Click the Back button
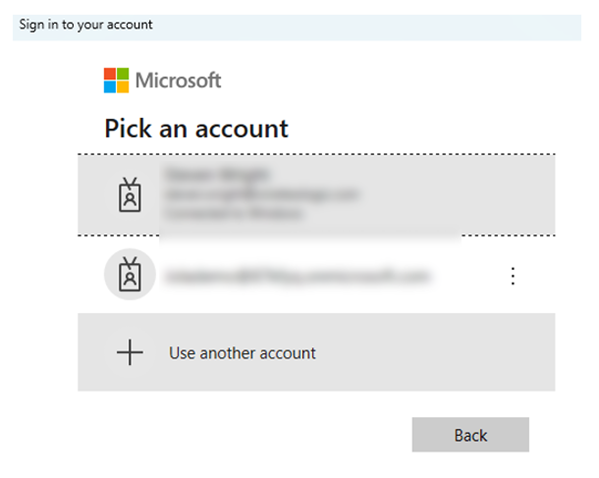The height and width of the screenshot is (478, 599). click(470, 435)
